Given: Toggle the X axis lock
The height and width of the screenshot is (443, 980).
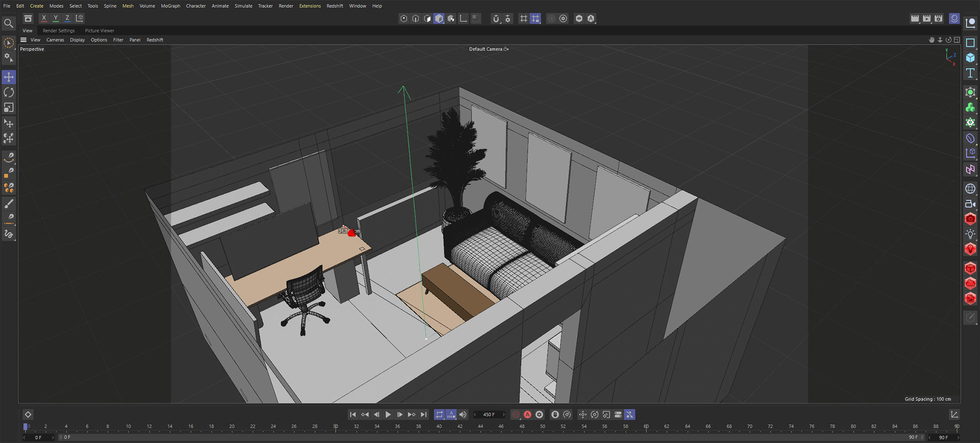Looking at the screenshot, I should tap(44, 18).
